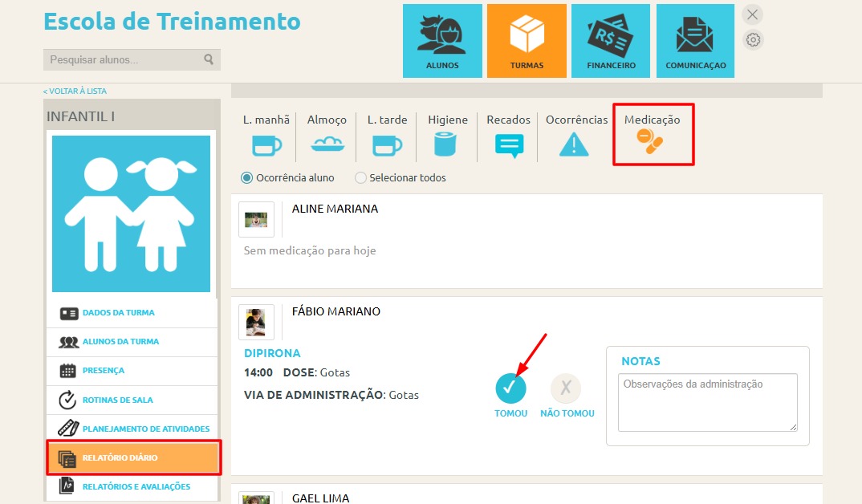Viewport: 862px width, 504px height.
Task: Click the Escola de Treinamento title
Action: point(172,22)
